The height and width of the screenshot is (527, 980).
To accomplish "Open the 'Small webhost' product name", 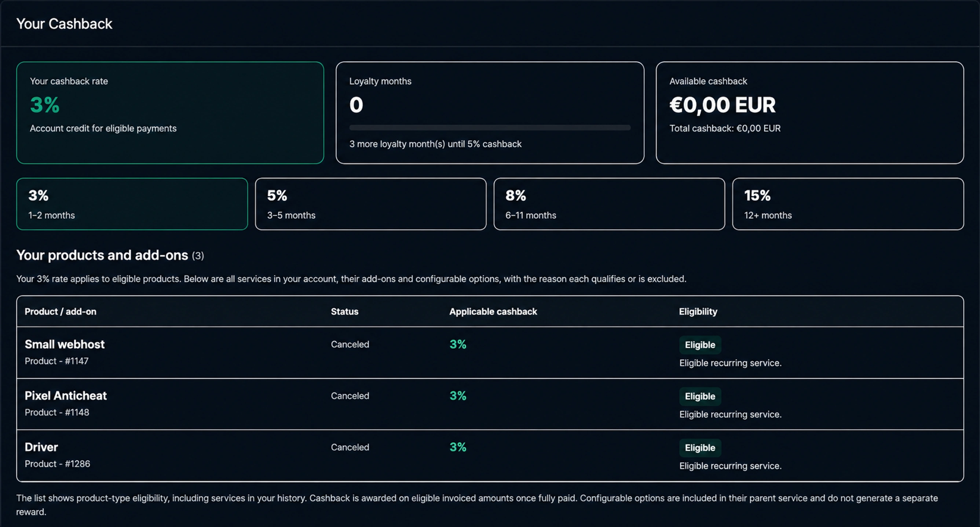I will (x=65, y=344).
